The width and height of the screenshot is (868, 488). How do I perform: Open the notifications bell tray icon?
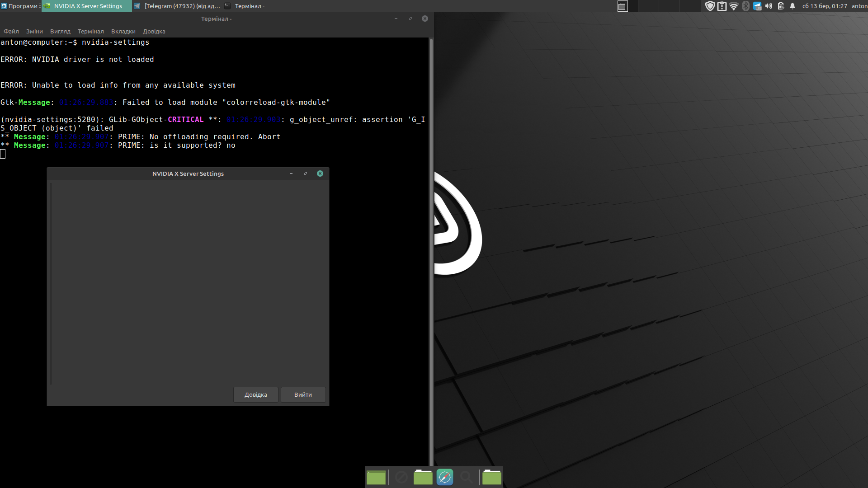(793, 6)
